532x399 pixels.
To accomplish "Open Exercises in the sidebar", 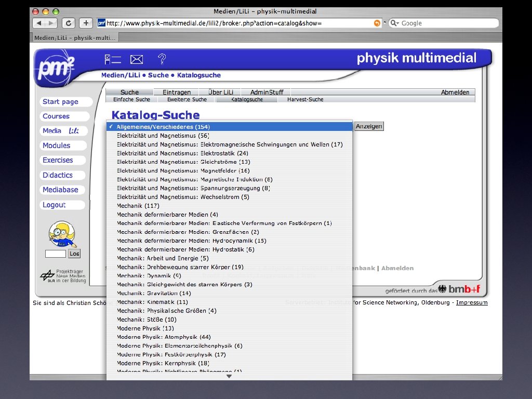I will point(62,160).
